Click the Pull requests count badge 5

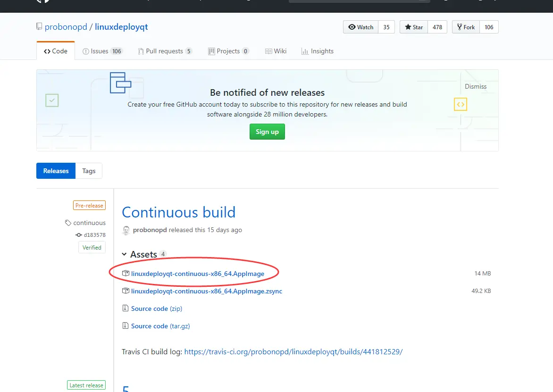[x=189, y=51]
